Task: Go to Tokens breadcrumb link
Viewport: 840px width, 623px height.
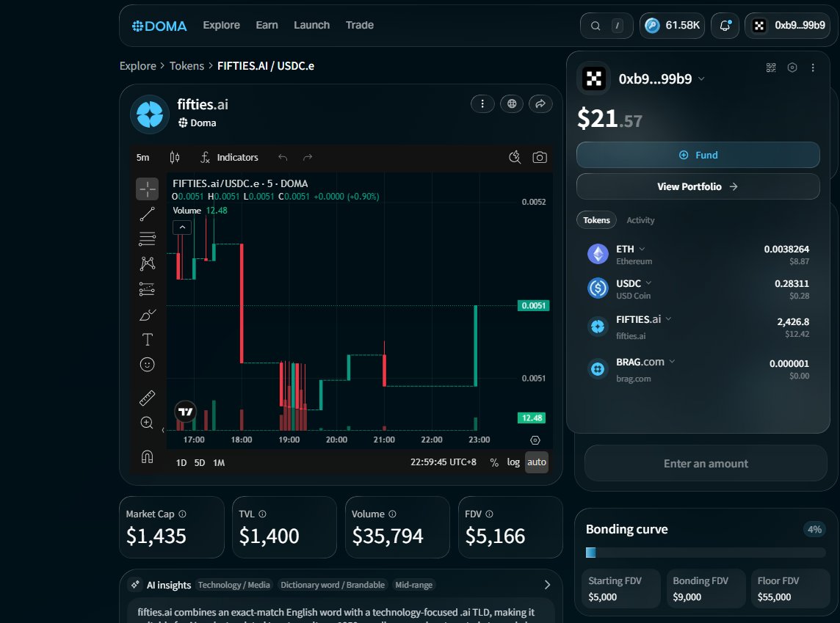Action: pyautogui.click(x=187, y=66)
